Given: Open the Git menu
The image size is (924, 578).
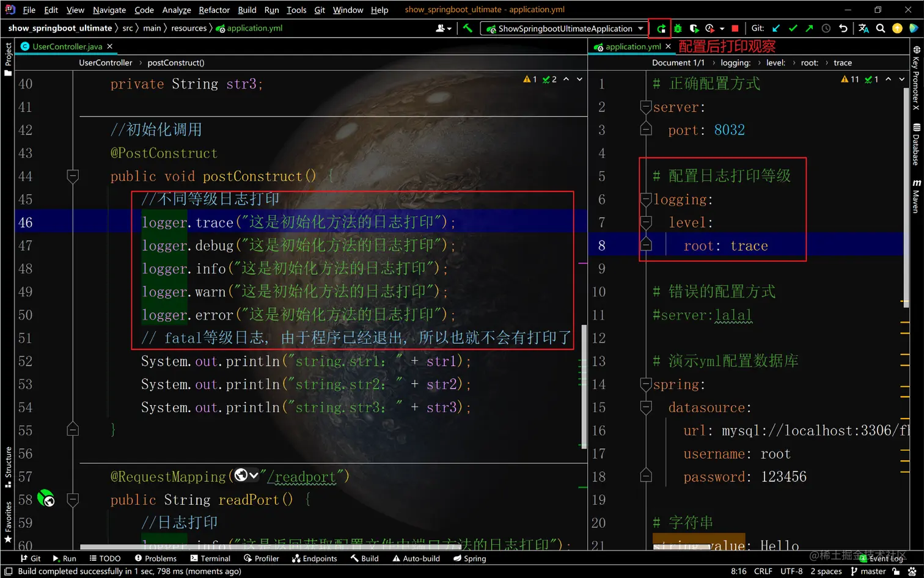Looking at the screenshot, I should (320, 10).
